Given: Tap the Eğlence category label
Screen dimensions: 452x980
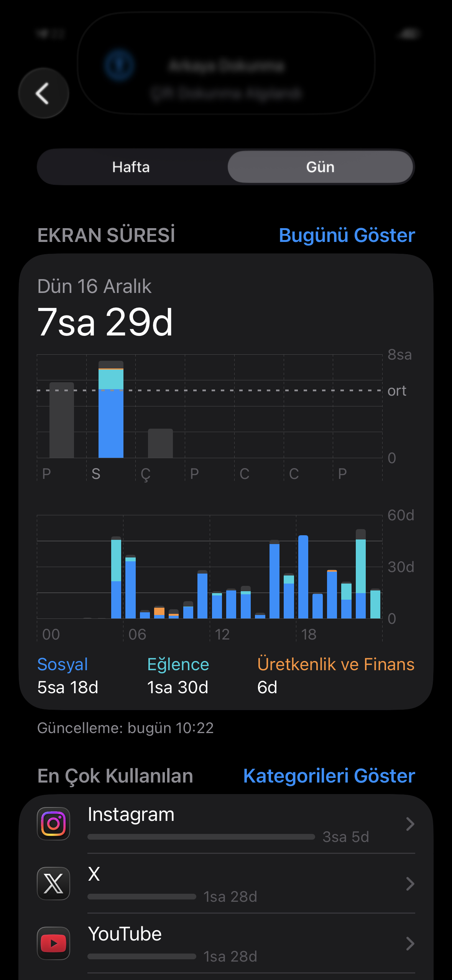Looking at the screenshot, I should (178, 664).
